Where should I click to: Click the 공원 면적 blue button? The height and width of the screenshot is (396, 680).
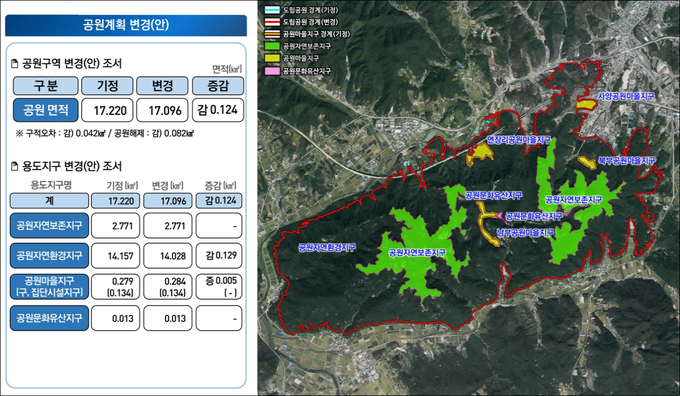(x=46, y=110)
